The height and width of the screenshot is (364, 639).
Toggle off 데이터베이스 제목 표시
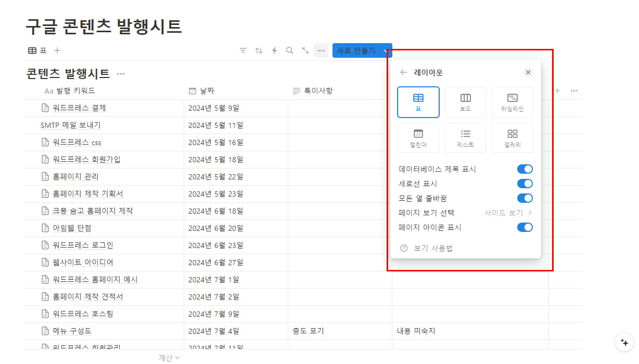(525, 168)
